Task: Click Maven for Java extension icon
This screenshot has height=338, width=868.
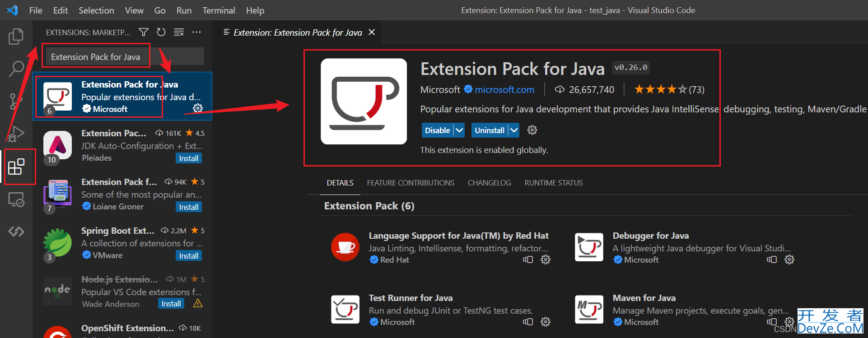Action: tap(589, 310)
